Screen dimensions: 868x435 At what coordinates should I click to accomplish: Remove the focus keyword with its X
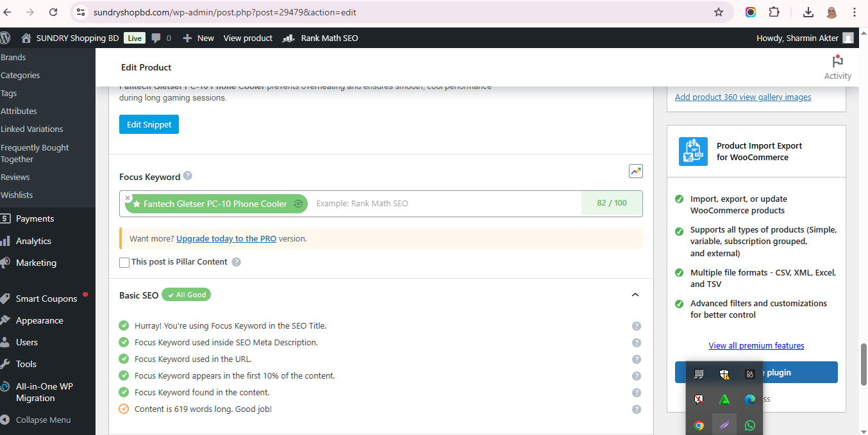pyautogui.click(x=128, y=198)
